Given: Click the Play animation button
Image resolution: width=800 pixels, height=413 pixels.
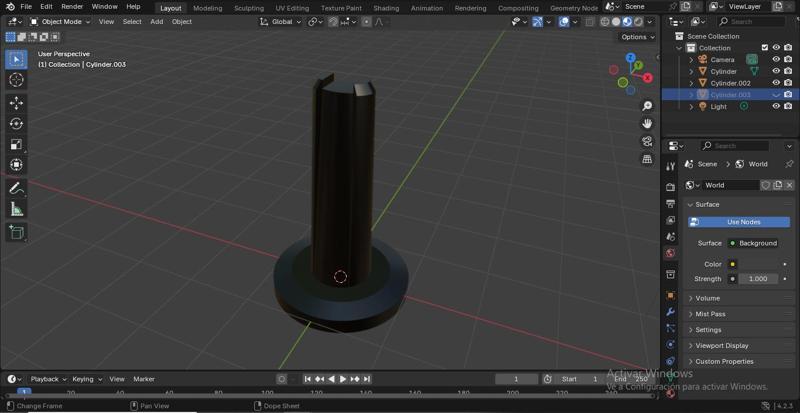Looking at the screenshot, I should (x=343, y=379).
